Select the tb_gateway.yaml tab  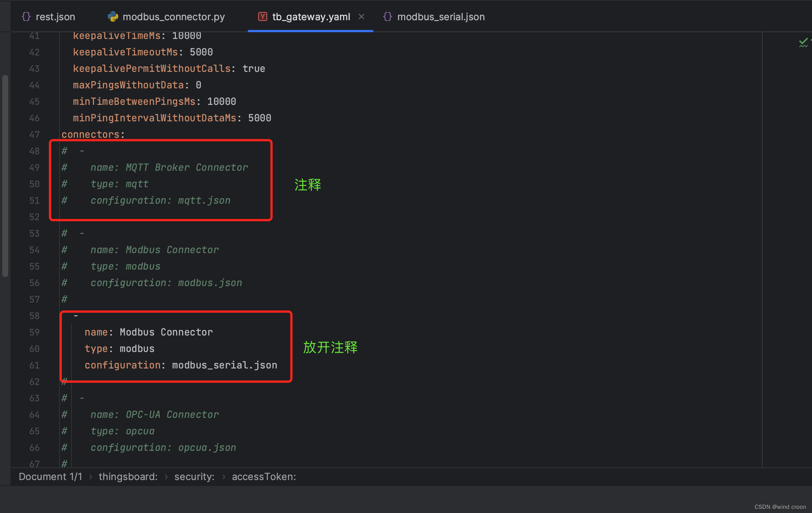tap(311, 17)
